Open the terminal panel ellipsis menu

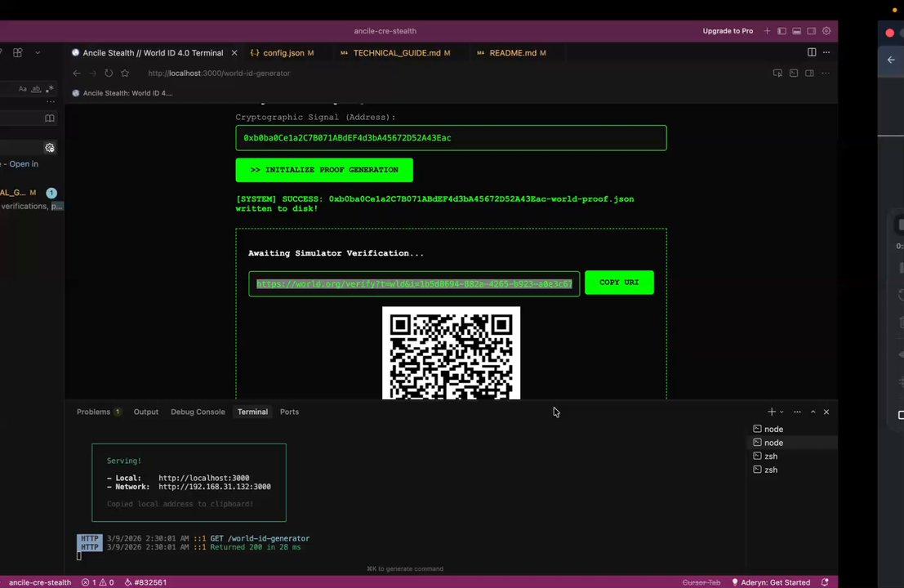tap(797, 412)
